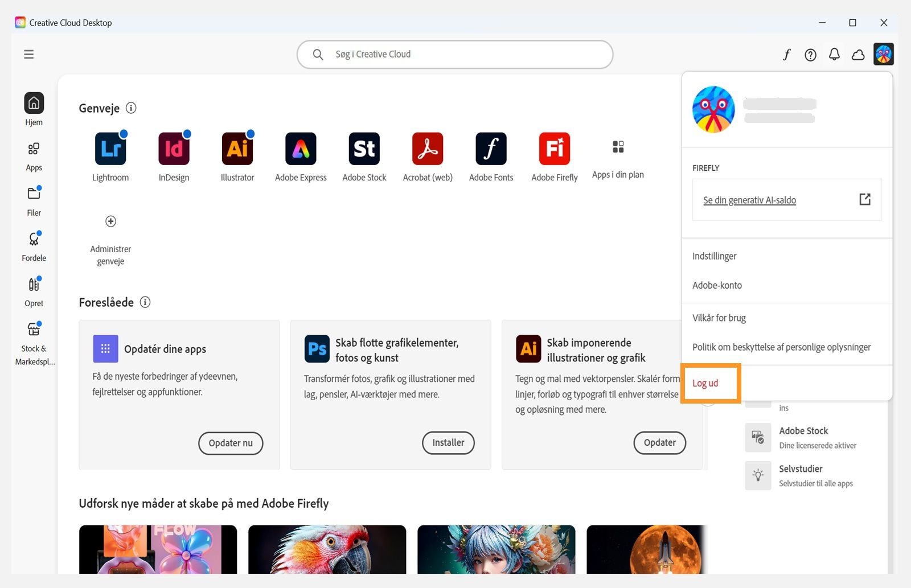Click Installer button for Photoshop

448,442
